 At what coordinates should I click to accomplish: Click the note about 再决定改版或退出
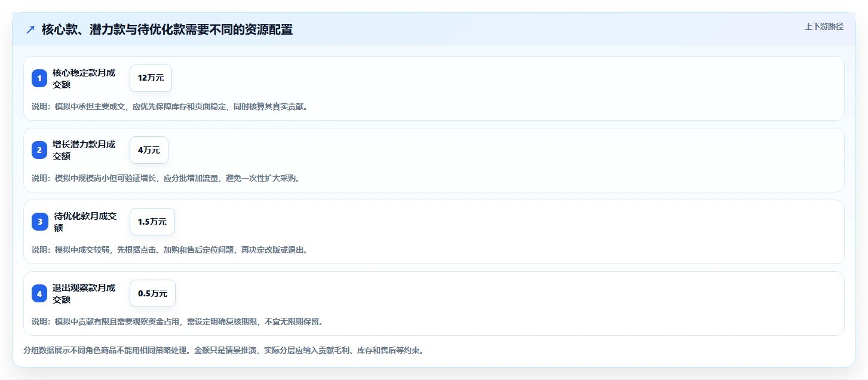pyautogui.click(x=170, y=250)
